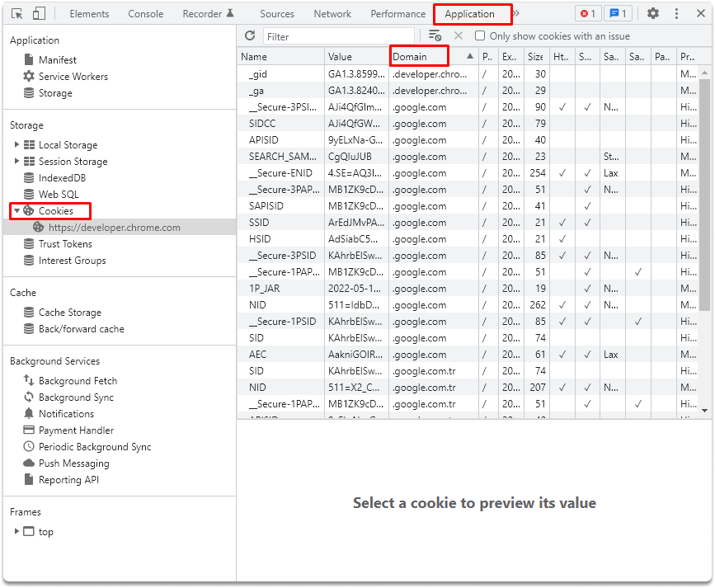Switch to the Sources tab
Screen dimensions: 715x588
click(277, 14)
